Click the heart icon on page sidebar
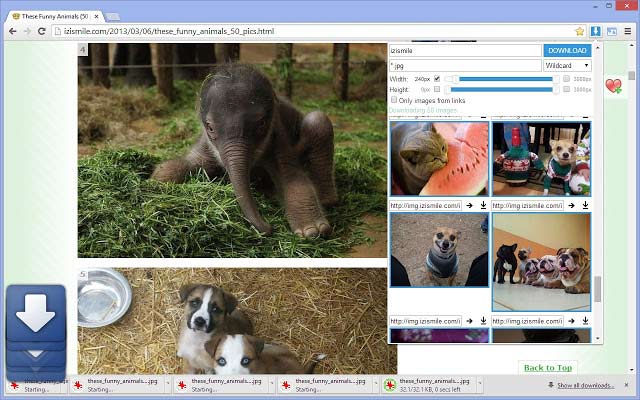 (x=613, y=86)
